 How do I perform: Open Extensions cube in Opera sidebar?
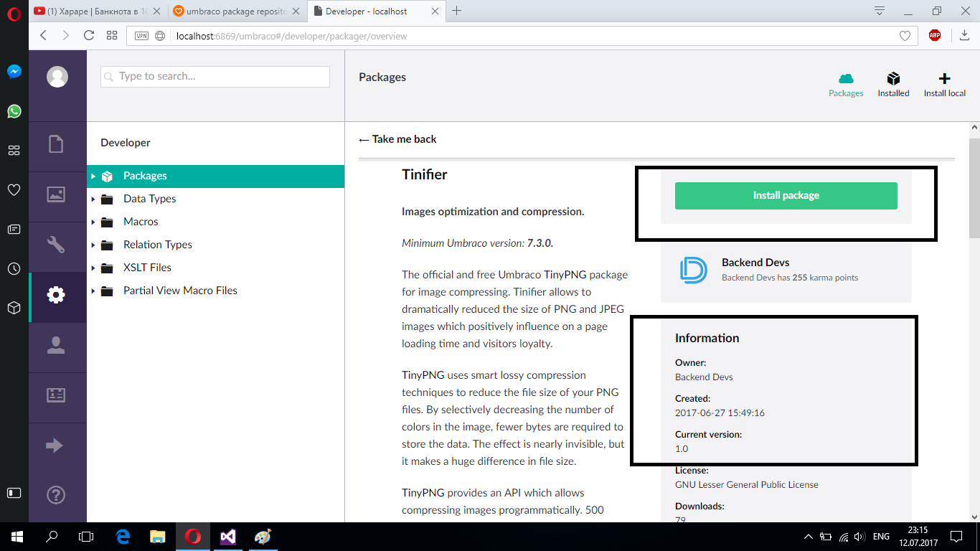click(x=14, y=308)
